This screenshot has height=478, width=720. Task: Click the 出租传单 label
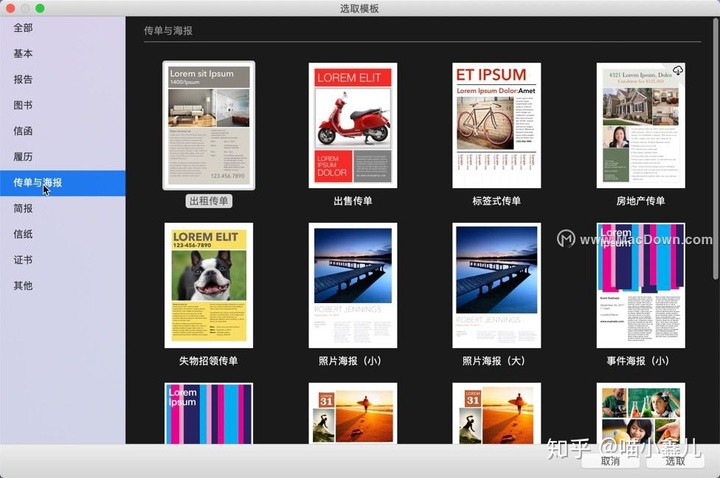(x=209, y=201)
